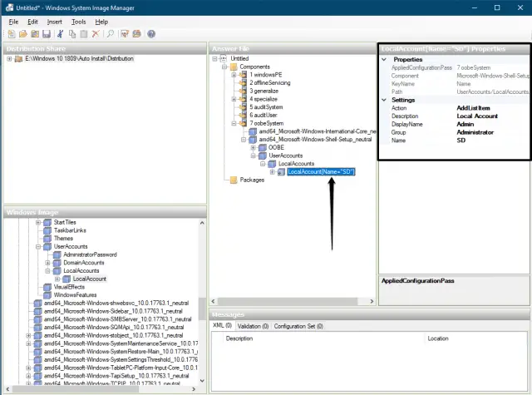Click the Validate Answer File toolbar icon
Viewport: 532px width, 395px height.
coord(126,34)
